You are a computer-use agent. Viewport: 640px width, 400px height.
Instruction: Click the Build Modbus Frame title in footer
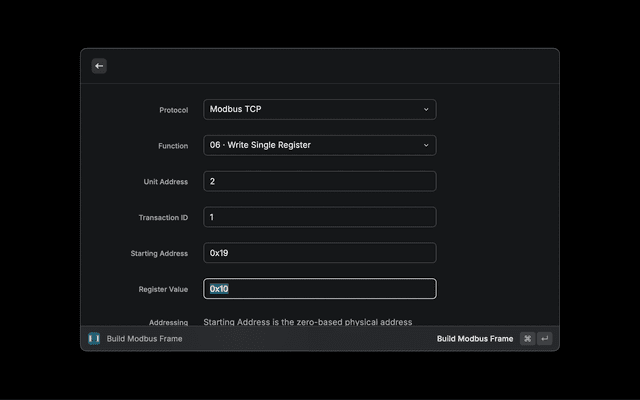pos(144,339)
